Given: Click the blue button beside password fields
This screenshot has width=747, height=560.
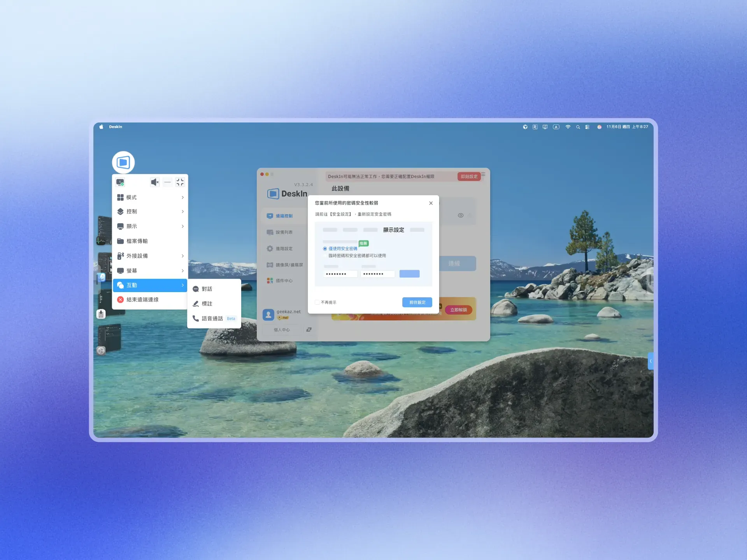Looking at the screenshot, I should point(409,274).
